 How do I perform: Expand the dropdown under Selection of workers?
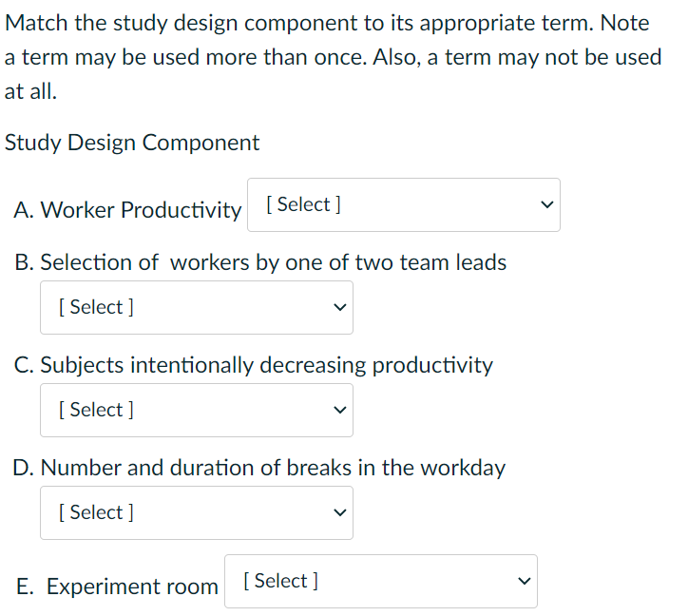(196, 308)
